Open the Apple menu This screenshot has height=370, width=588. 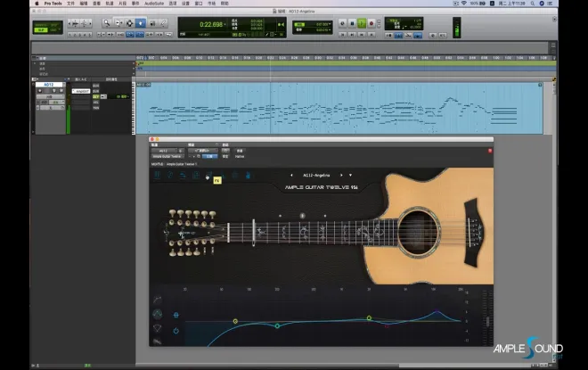coord(37,4)
